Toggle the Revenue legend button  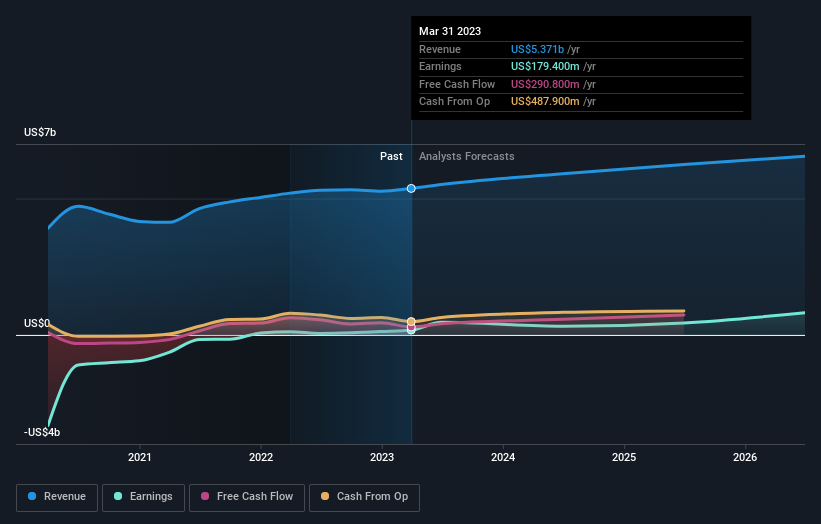pyautogui.click(x=57, y=497)
